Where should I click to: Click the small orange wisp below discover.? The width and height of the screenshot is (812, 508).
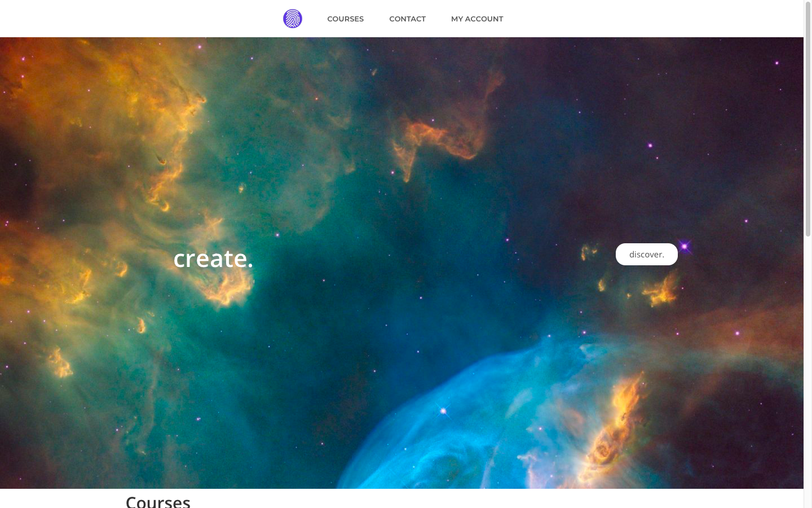click(x=661, y=291)
